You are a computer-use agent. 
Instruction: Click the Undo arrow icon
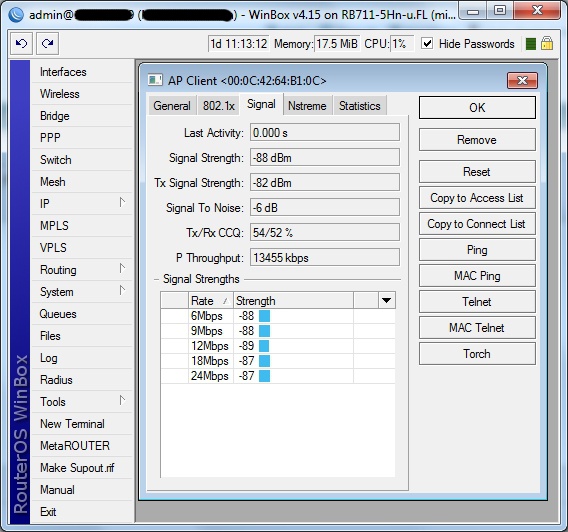tap(21, 43)
